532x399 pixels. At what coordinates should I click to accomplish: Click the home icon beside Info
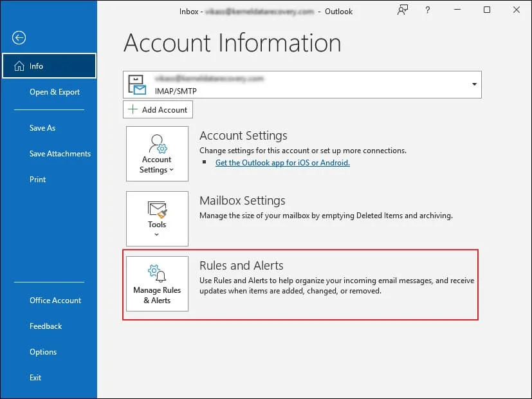tap(19, 66)
